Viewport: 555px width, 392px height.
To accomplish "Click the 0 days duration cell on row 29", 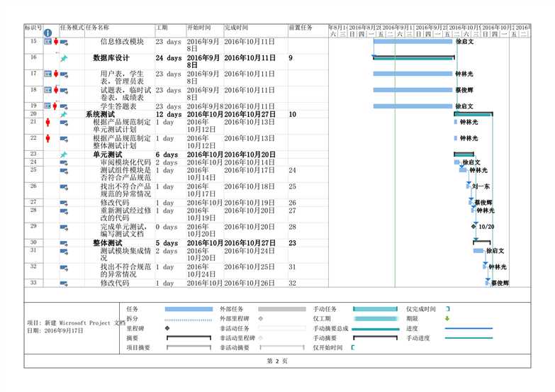I will (167, 227).
